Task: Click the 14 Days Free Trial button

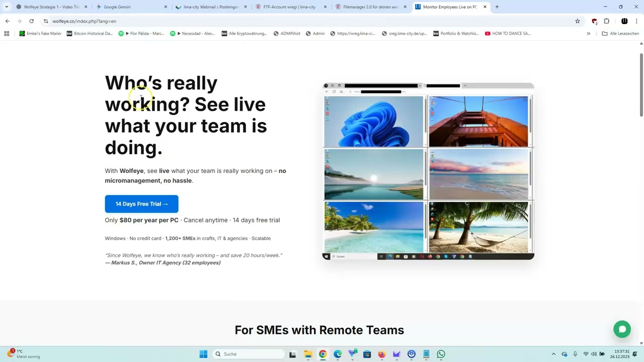Action: [x=141, y=204]
